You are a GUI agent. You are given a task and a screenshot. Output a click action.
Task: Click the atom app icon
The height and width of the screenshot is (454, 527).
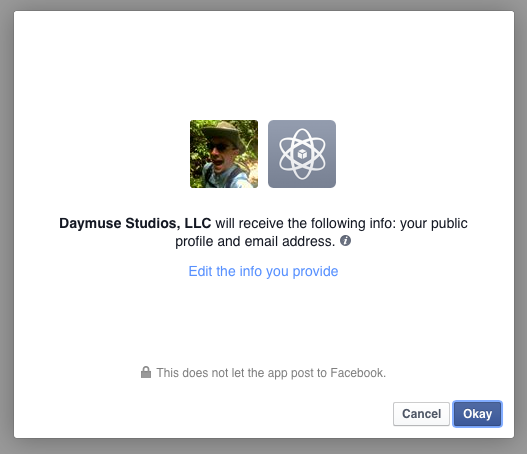pos(302,154)
